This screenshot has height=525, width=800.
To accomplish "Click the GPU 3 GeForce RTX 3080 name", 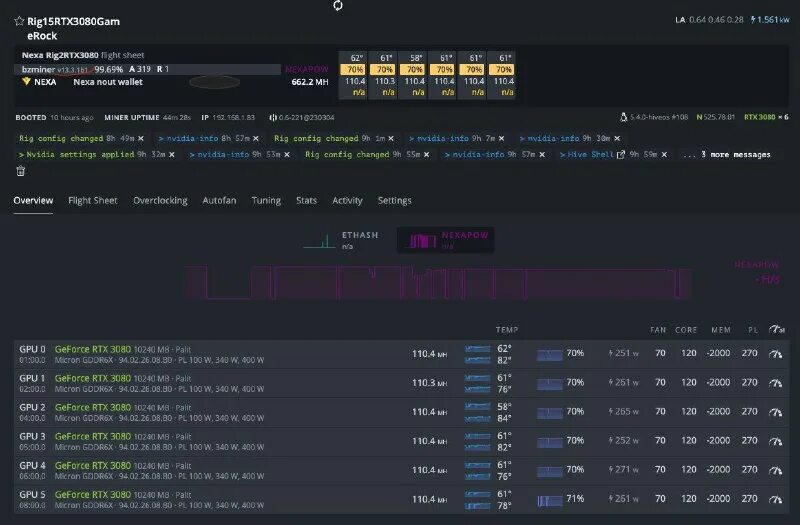I will [x=93, y=437].
